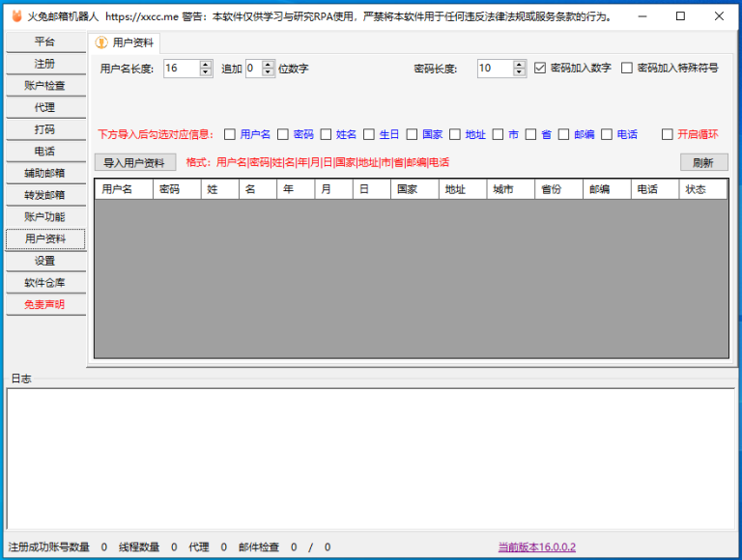This screenshot has width=742, height=560.
Task: Check the blue 用户名 checkbox
Action: pos(230,134)
